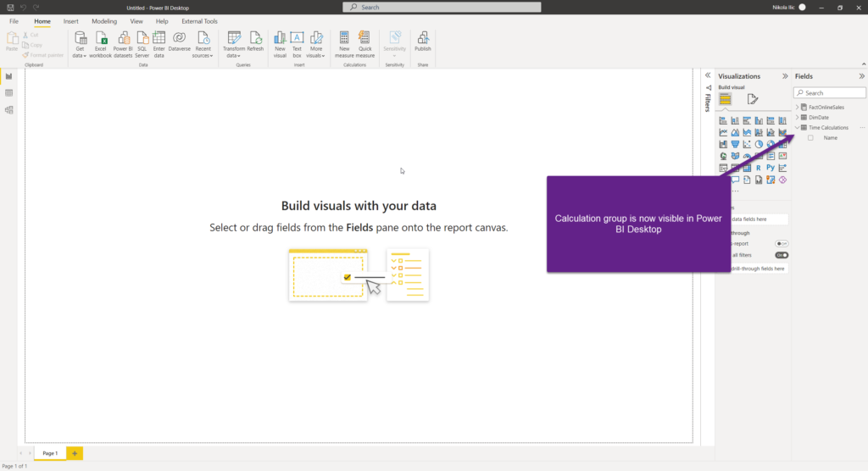Image resolution: width=868 pixels, height=471 pixels.
Task: Open the Nikola Ilic account menu
Action: tap(789, 7)
